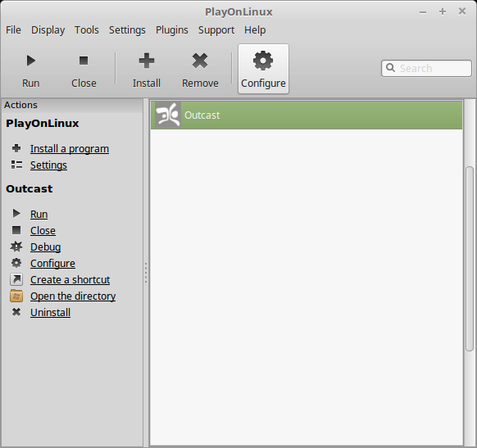Viewport: 477px width, 448px height.
Task: Open the Plugins menu
Action: pyautogui.click(x=172, y=30)
